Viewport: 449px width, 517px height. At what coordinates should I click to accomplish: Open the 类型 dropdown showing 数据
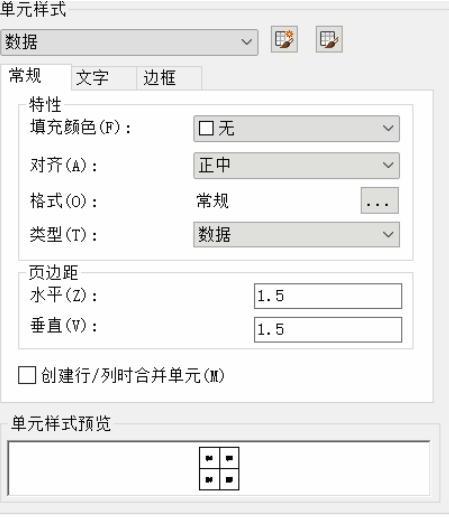(296, 235)
